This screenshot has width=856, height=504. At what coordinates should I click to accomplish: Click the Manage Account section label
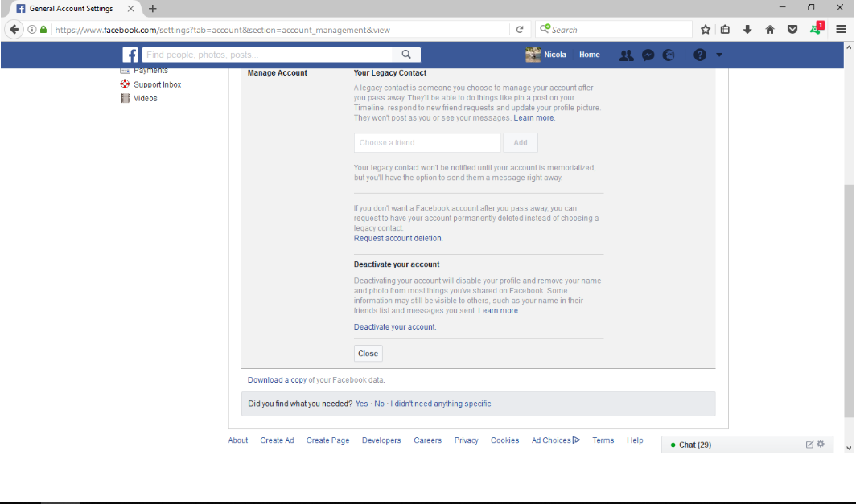(x=278, y=72)
